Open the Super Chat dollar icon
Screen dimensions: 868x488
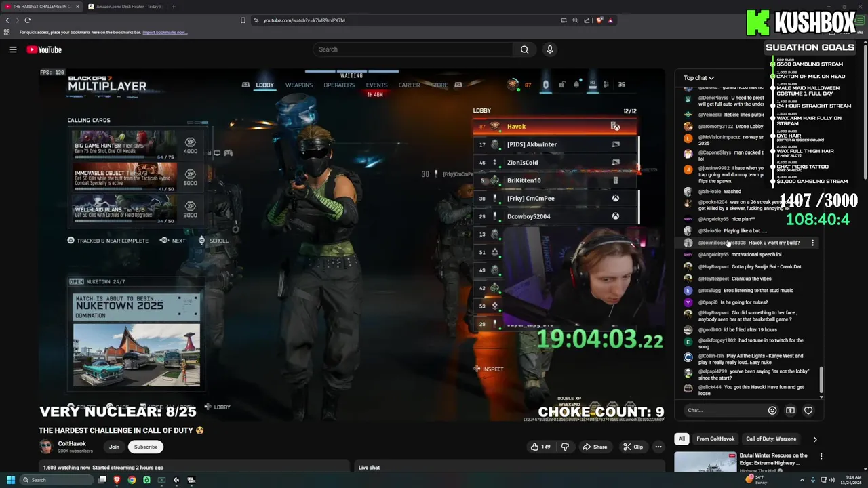[x=790, y=410]
